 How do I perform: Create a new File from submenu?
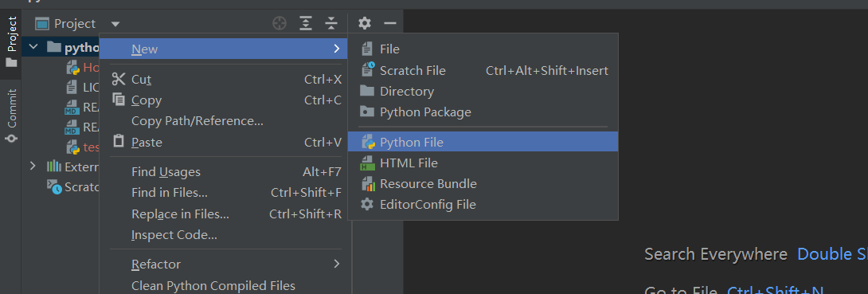483,49
